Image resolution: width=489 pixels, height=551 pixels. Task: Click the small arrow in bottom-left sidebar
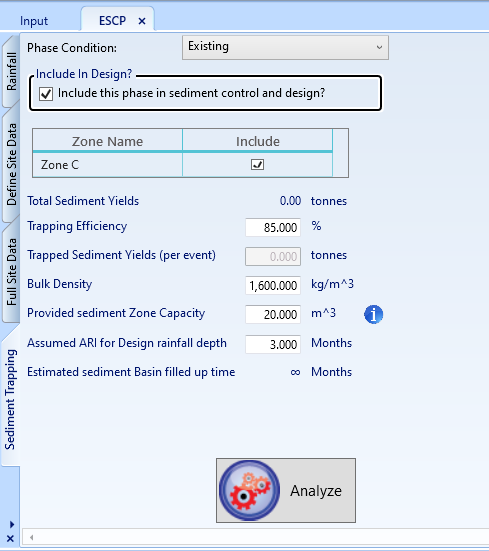pos(12,524)
